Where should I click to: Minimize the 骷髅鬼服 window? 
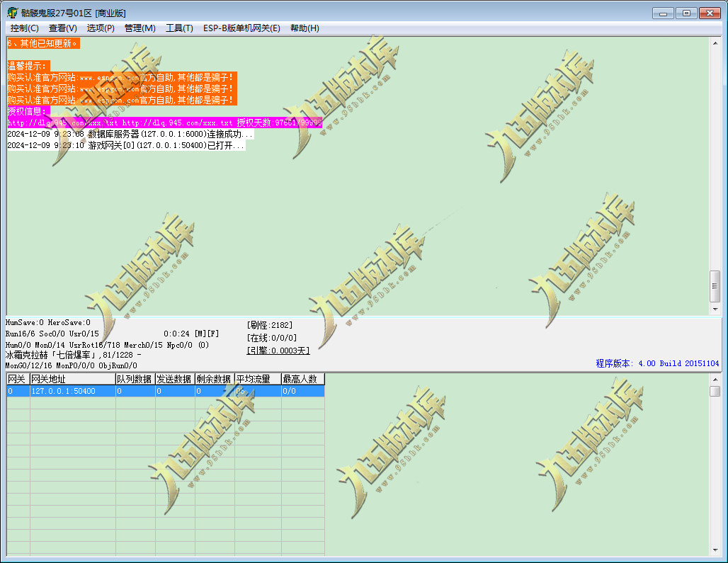tap(663, 13)
